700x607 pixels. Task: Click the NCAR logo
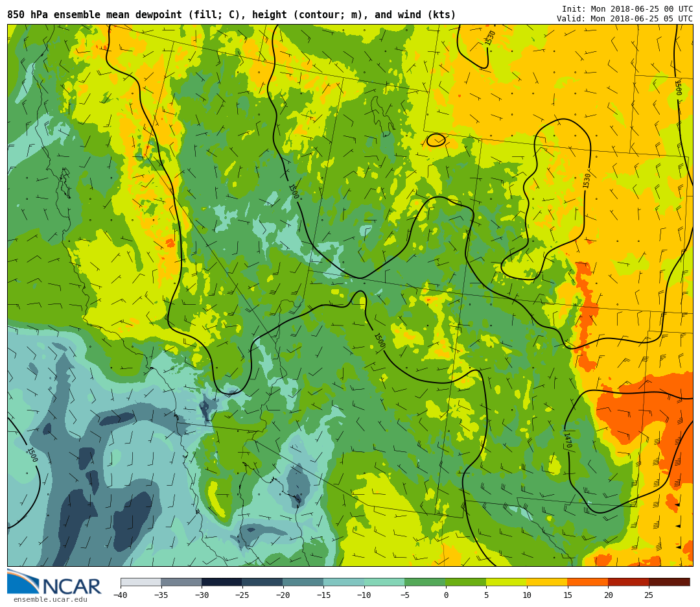pyautogui.click(x=54, y=582)
